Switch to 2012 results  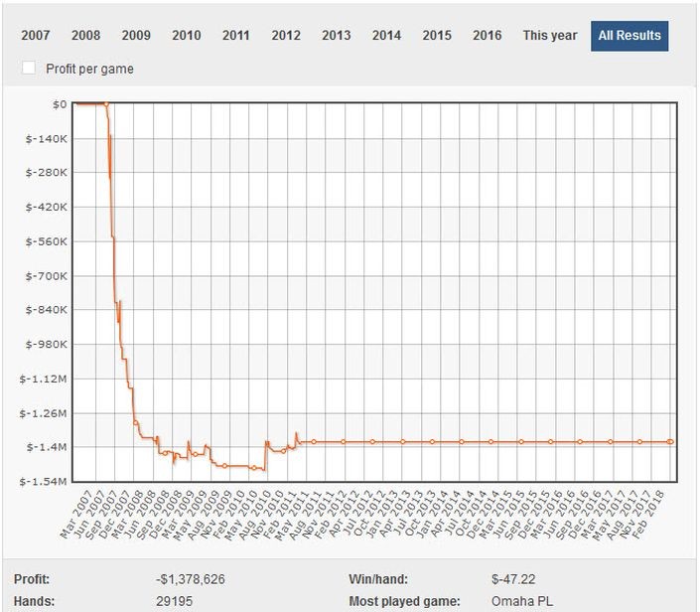(286, 36)
